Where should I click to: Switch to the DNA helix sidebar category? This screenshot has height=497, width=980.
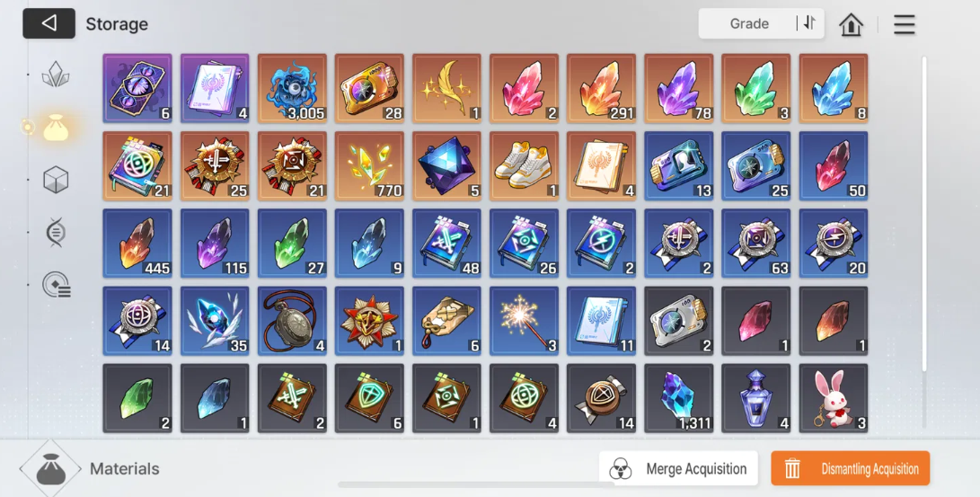55,232
